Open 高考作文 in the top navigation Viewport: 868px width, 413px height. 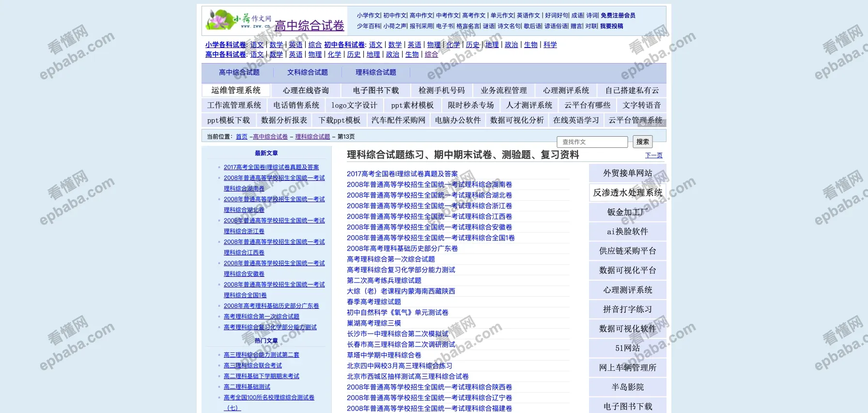coord(474,16)
